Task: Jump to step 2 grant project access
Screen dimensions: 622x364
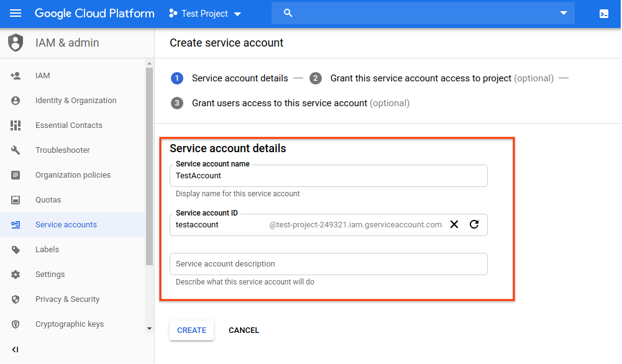Action: (x=421, y=78)
